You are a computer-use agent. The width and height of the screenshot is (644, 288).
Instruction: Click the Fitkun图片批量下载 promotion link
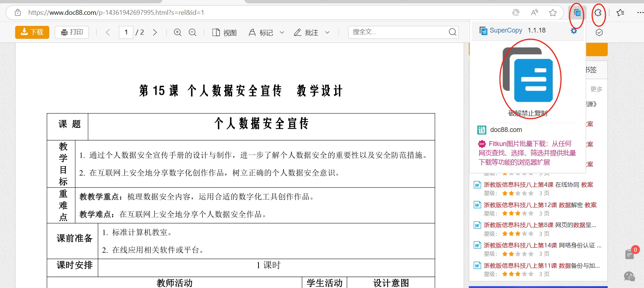click(x=527, y=153)
